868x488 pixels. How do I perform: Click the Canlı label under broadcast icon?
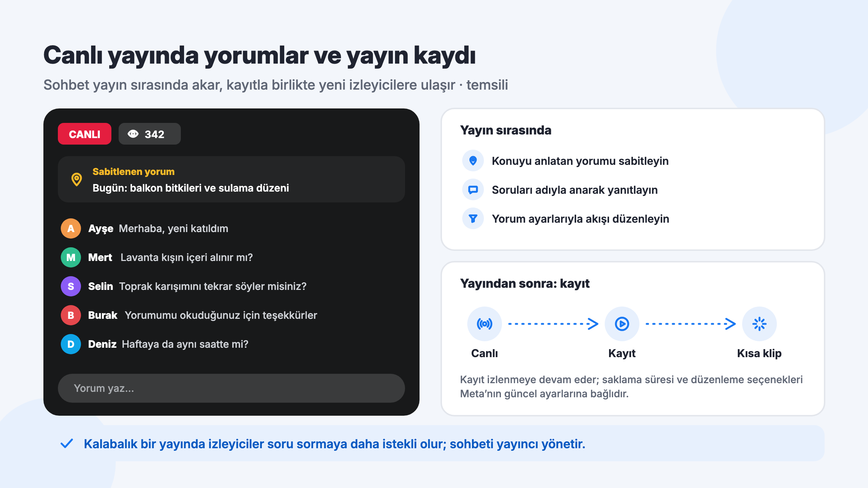(485, 353)
